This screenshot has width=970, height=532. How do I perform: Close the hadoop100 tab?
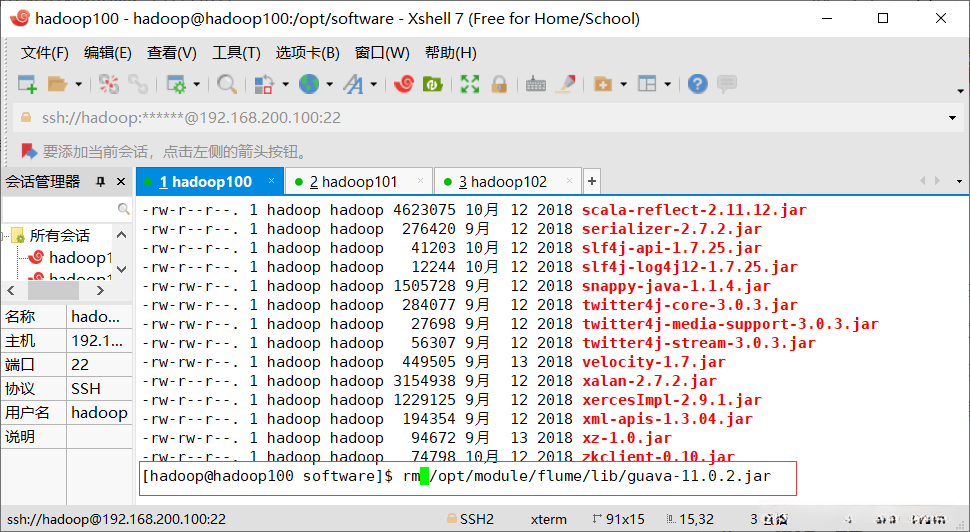271,181
